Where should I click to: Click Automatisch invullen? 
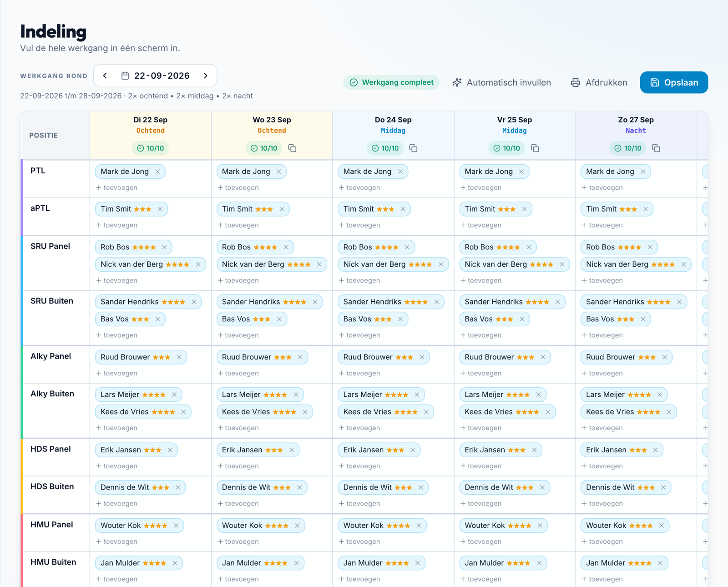(x=501, y=82)
